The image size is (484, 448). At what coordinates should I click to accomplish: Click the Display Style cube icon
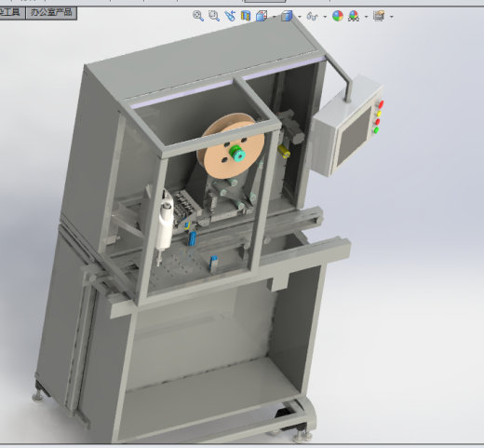tap(287, 16)
